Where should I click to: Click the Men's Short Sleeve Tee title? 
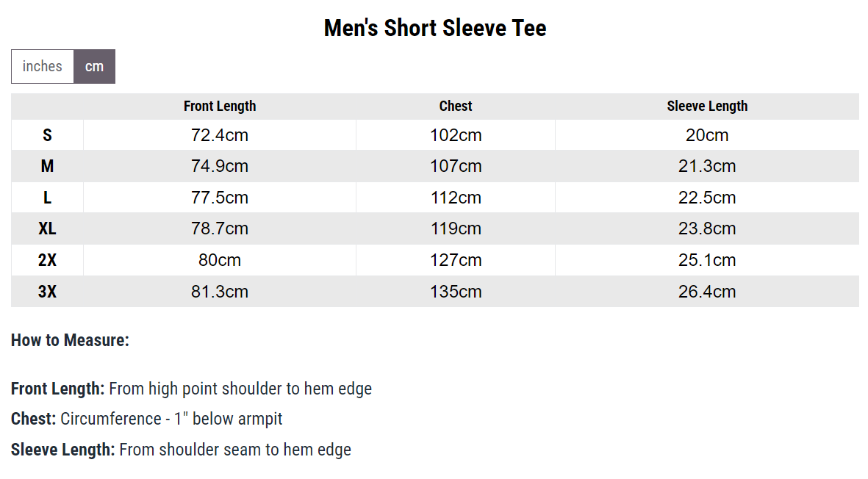[435, 28]
